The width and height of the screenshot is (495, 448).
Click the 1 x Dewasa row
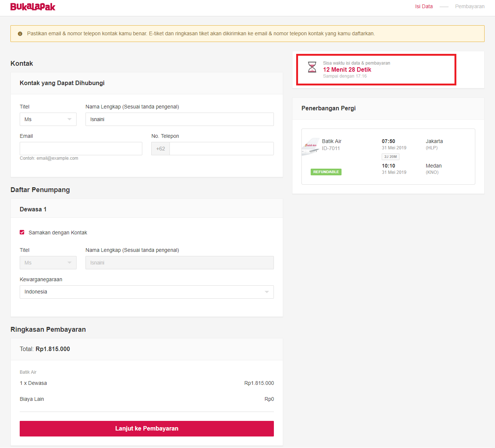coord(147,383)
